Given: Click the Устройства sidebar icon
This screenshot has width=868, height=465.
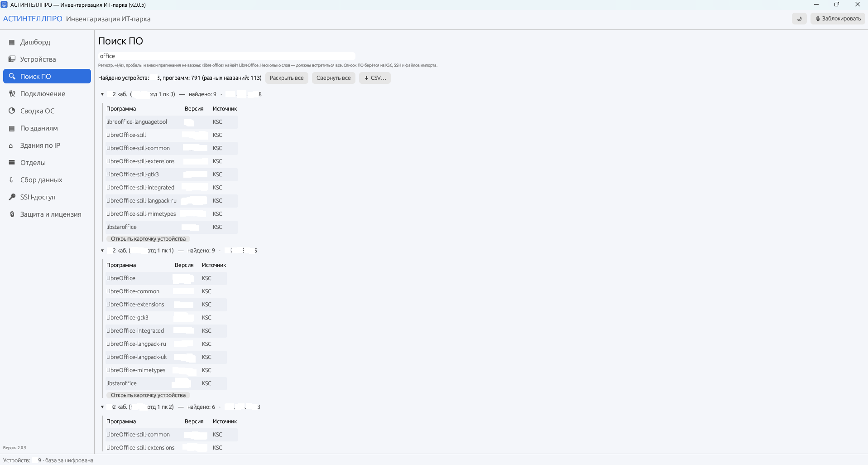Looking at the screenshot, I should pyautogui.click(x=12, y=59).
